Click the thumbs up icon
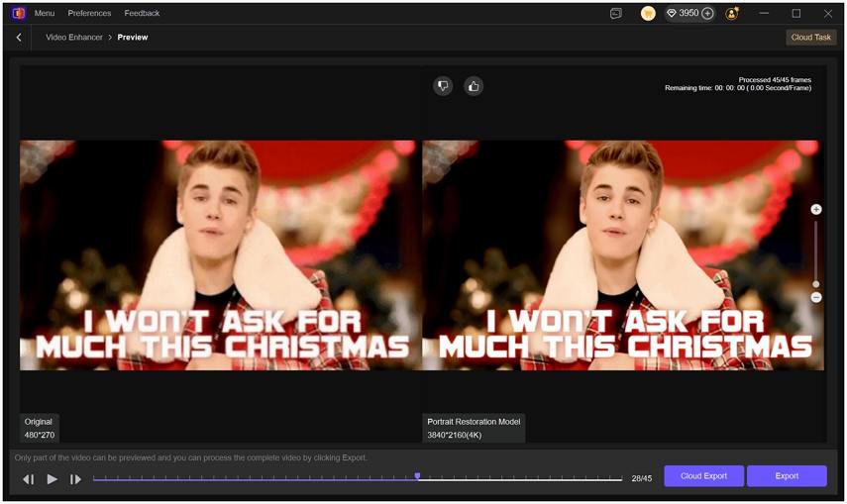The height and width of the screenshot is (504, 847). click(x=474, y=86)
